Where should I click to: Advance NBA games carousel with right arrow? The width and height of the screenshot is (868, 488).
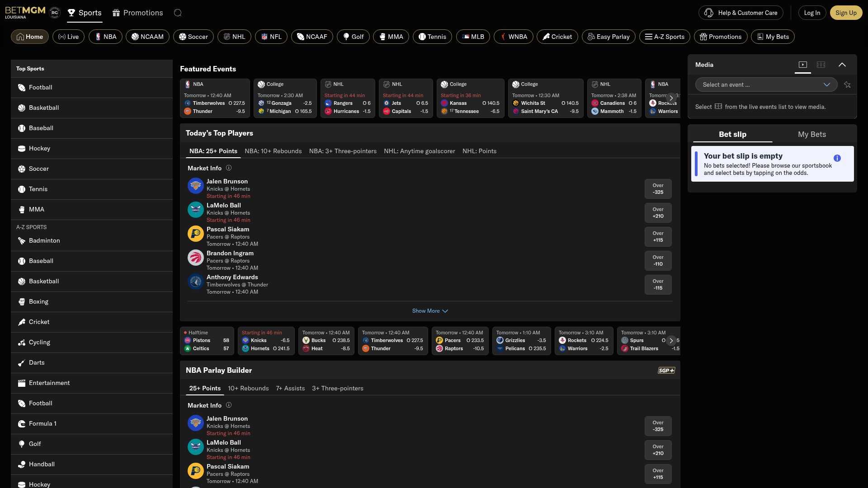[671, 341]
